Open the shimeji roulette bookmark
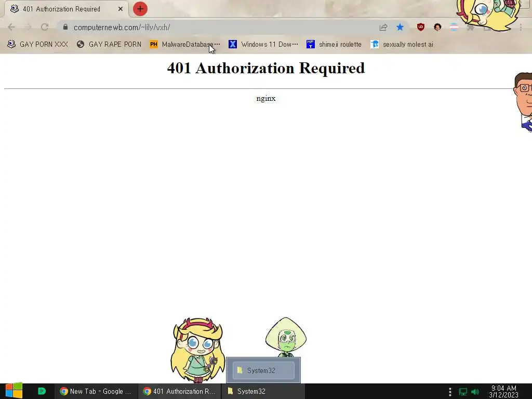This screenshot has height=399, width=532. pos(334,44)
